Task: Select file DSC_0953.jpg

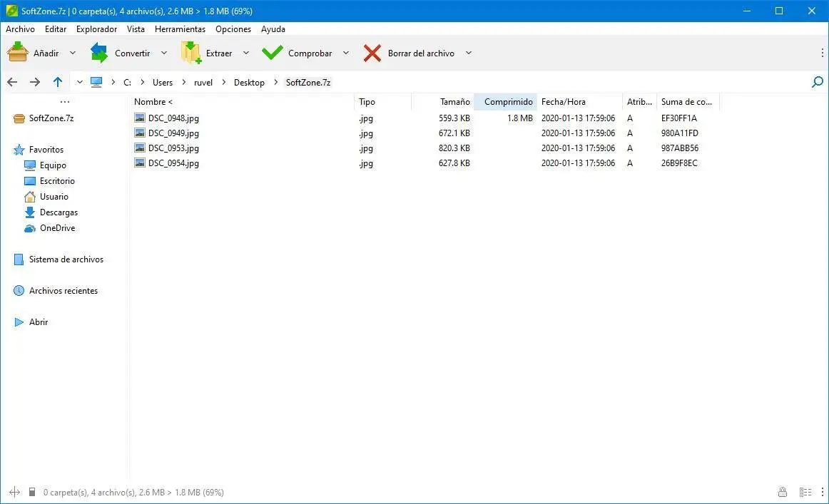Action: [173, 148]
